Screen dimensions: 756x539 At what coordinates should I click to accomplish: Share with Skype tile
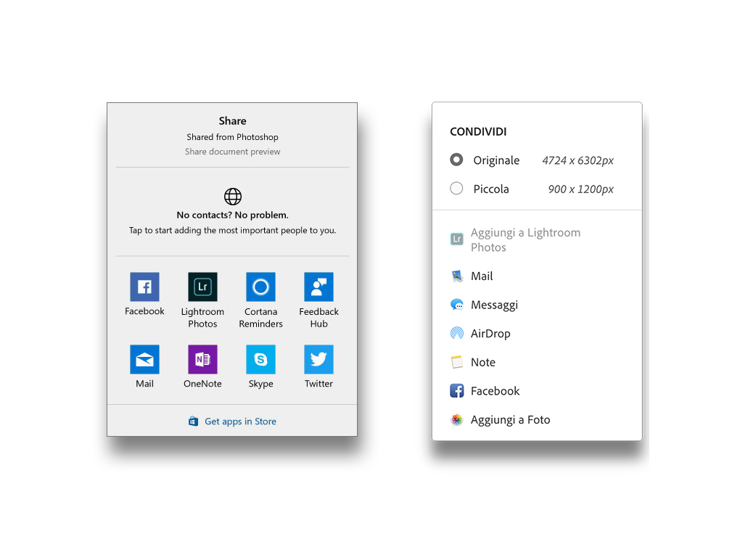click(261, 359)
